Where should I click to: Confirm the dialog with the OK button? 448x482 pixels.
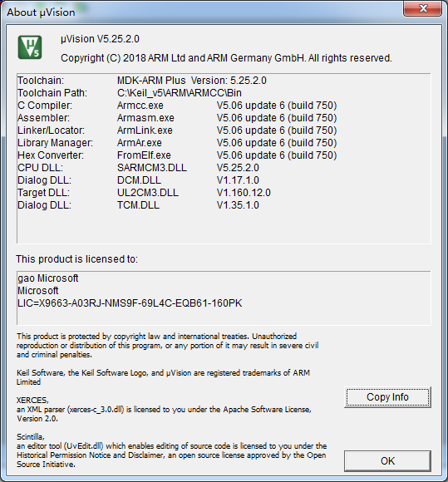(387, 461)
